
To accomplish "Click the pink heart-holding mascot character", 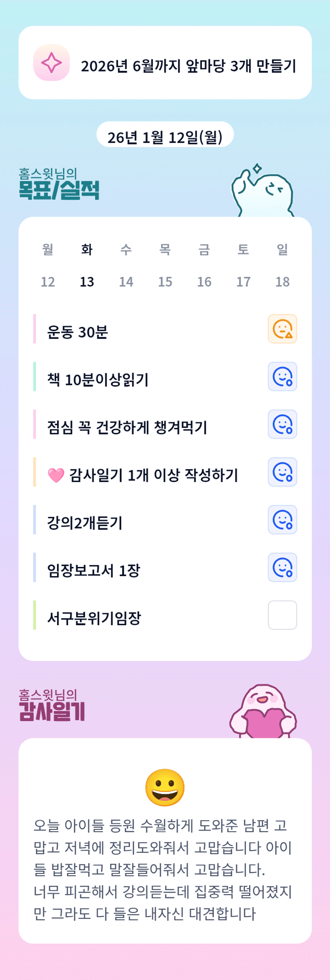I will coord(263,712).
